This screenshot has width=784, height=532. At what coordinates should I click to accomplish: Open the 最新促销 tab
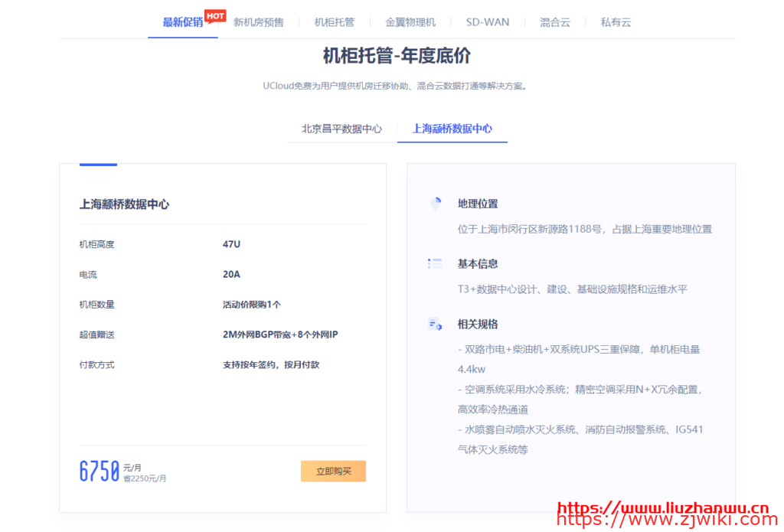pyautogui.click(x=182, y=22)
